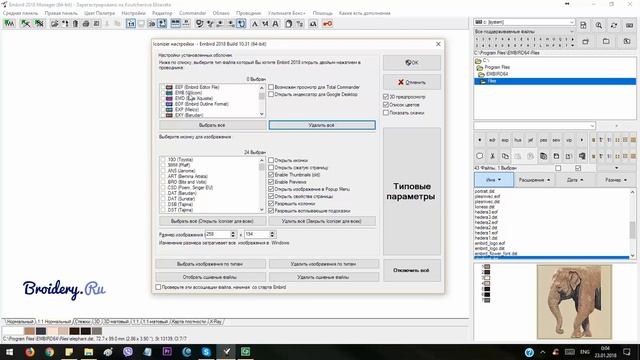This screenshot has height=360, width=640.
Task: Click the OK button in Iconizer dialog
Action: tap(412, 63)
